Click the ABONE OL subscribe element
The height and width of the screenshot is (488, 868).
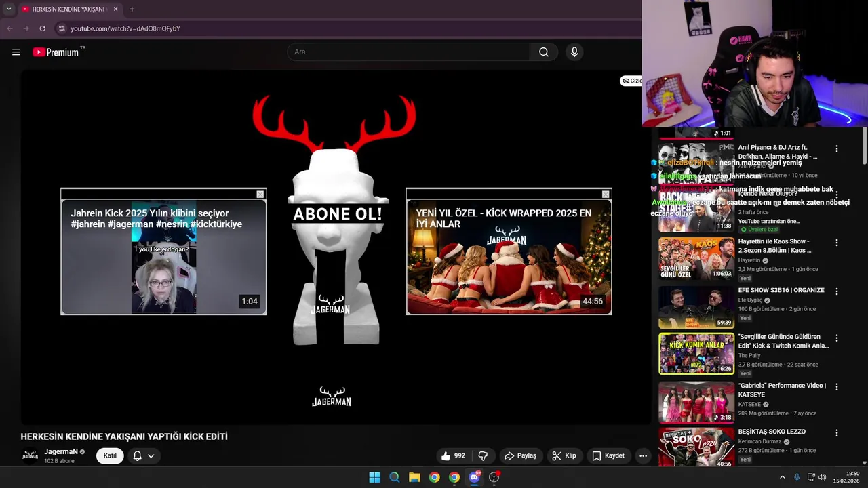[337, 215]
